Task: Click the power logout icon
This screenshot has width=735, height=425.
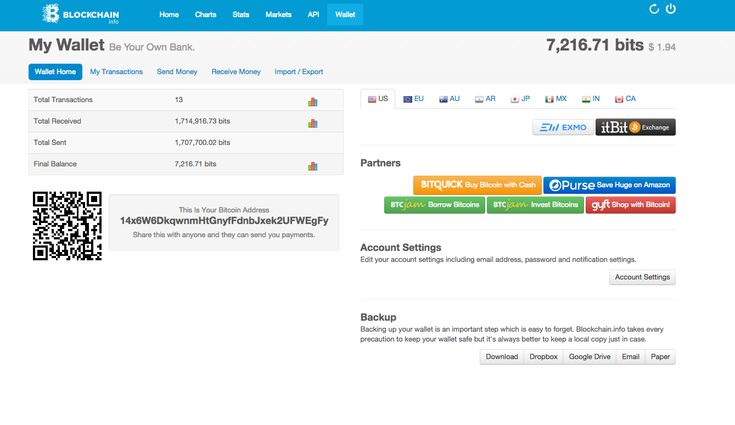Action: pos(671,9)
